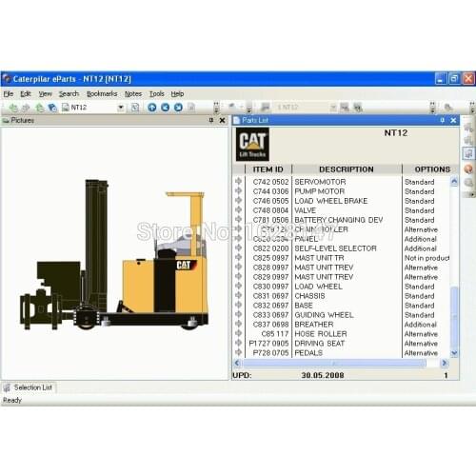Switch to the Selection List tab
The height and width of the screenshot is (476, 476).
[x=30, y=387]
